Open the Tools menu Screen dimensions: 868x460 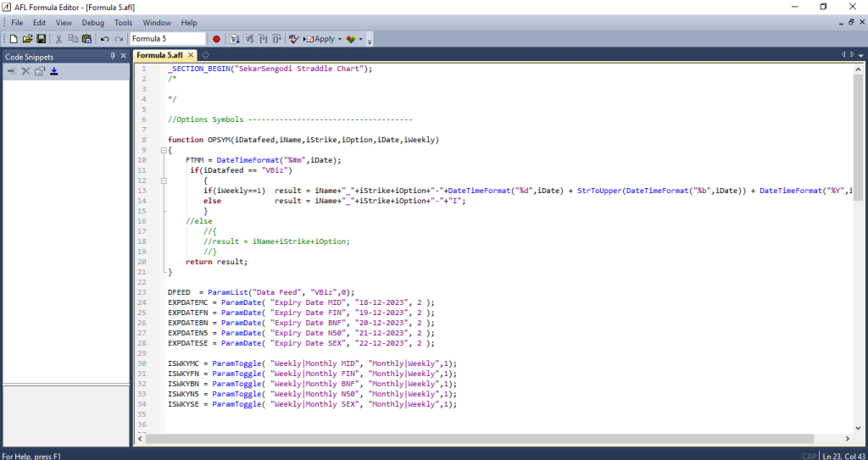click(124, 23)
